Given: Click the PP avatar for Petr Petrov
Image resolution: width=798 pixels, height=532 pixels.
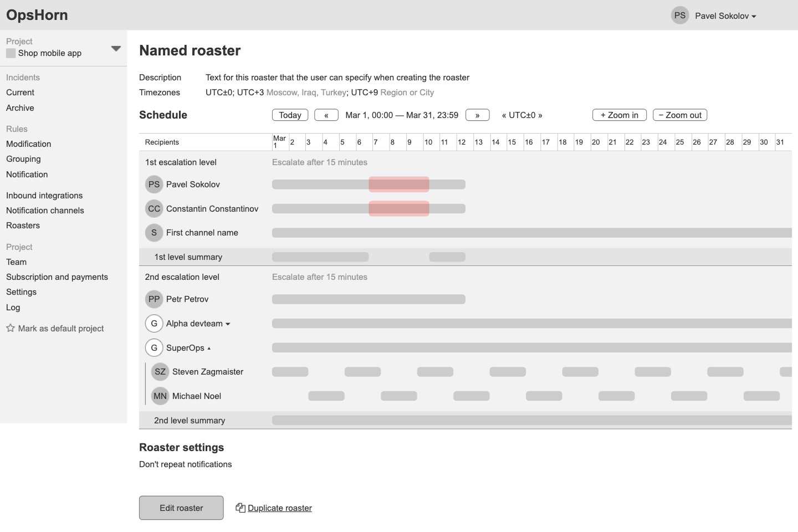Looking at the screenshot, I should pos(154,299).
